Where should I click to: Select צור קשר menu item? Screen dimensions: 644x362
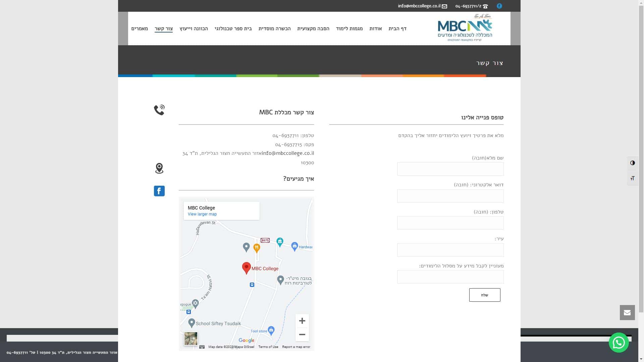click(x=164, y=28)
